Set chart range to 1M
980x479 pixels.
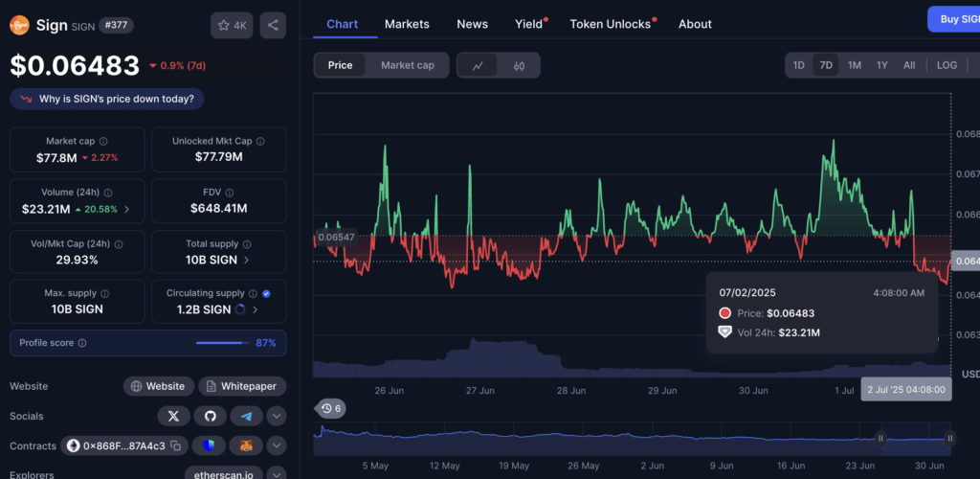point(855,65)
